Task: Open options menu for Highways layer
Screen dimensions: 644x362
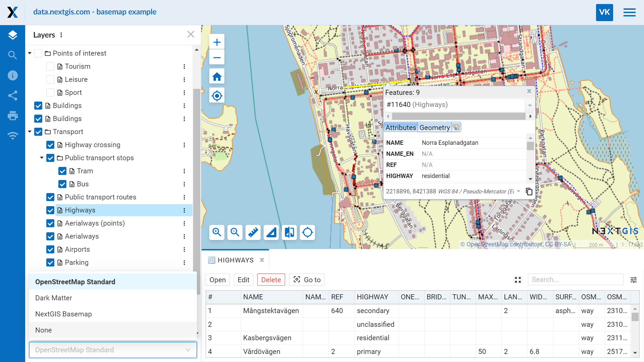Action: click(184, 210)
